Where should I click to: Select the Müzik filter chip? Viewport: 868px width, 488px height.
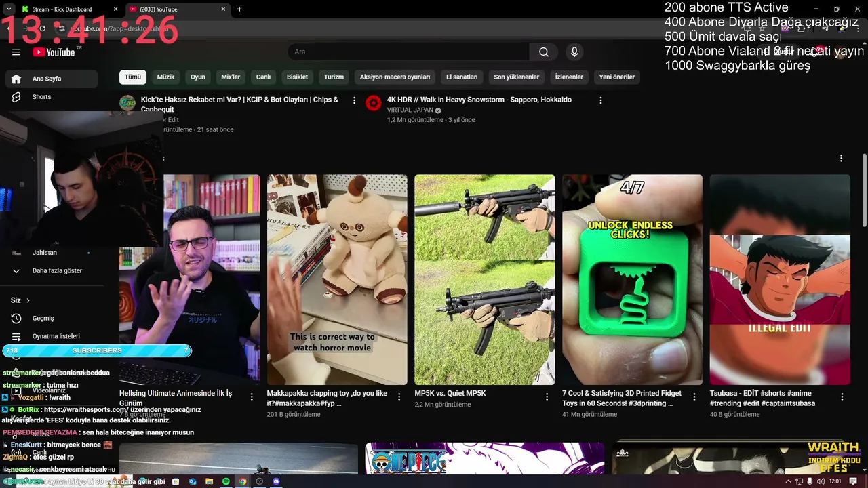click(x=166, y=77)
